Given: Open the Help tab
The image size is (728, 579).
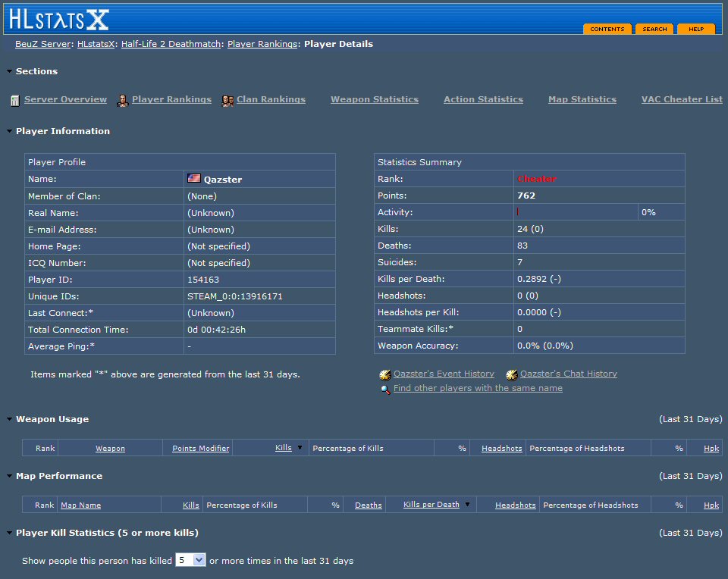Looking at the screenshot, I should 696,29.
